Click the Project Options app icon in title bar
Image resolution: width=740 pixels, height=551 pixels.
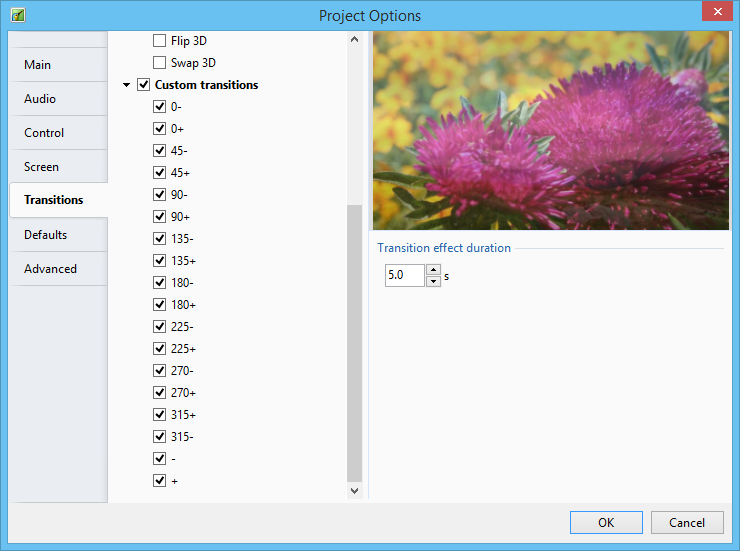(17, 15)
